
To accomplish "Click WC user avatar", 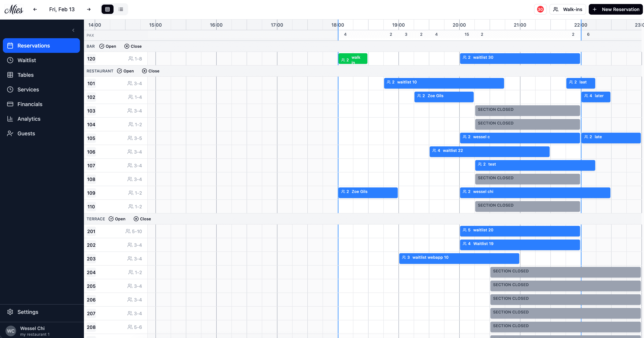I will [x=10, y=331].
